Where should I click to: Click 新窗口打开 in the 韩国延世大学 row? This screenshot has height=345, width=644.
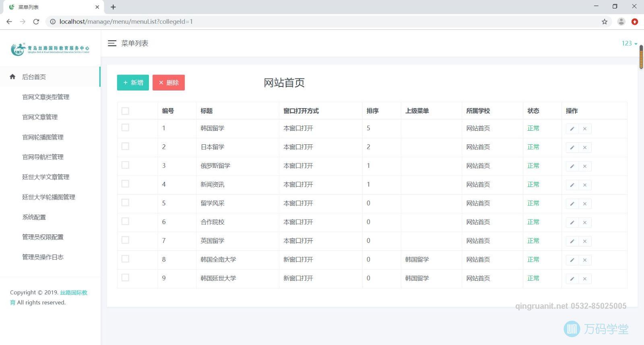[x=298, y=278]
